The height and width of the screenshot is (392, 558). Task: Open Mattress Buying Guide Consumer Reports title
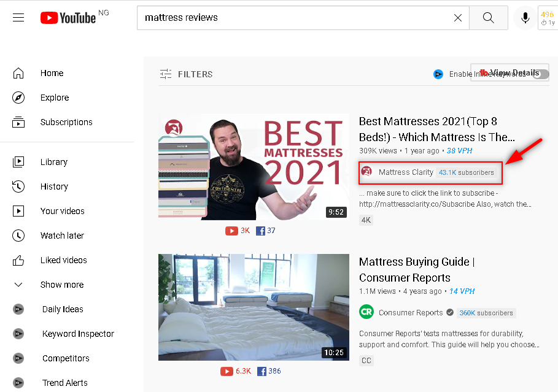pos(417,270)
